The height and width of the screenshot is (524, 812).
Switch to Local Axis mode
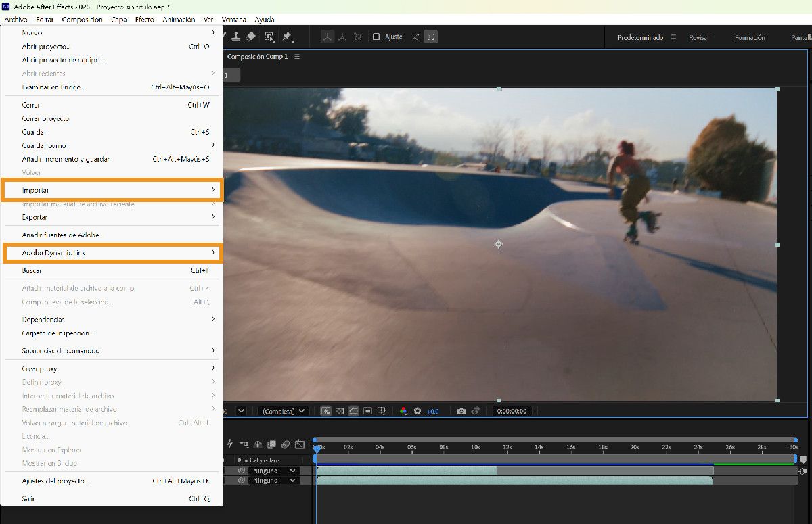328,37
